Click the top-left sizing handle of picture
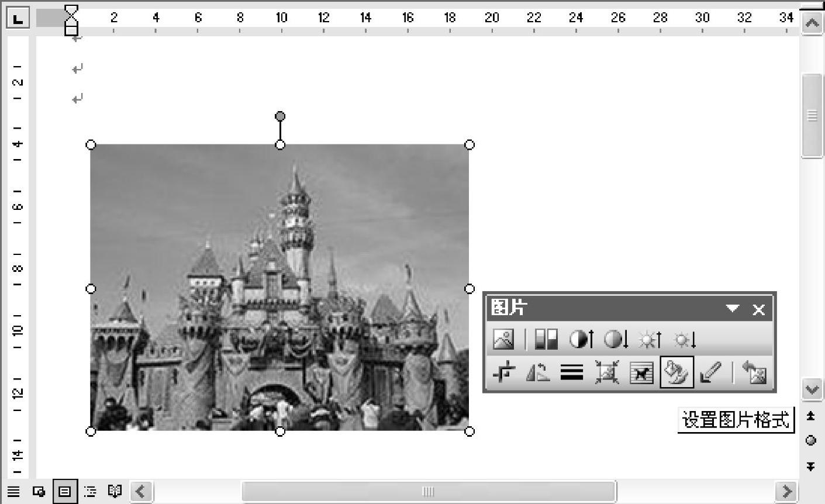The width and height of the screenshot is (825, 504). tap(91, 144)
